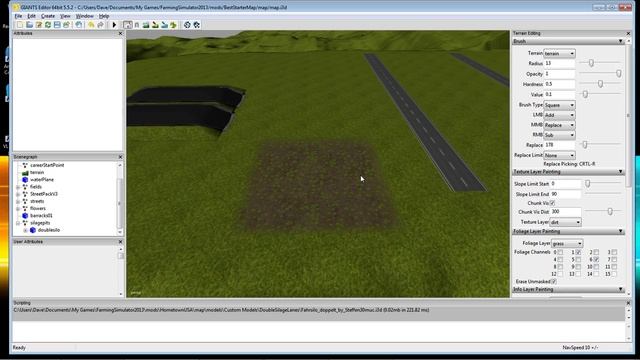Open the Terrain dropdown

[x=559, y=53]
